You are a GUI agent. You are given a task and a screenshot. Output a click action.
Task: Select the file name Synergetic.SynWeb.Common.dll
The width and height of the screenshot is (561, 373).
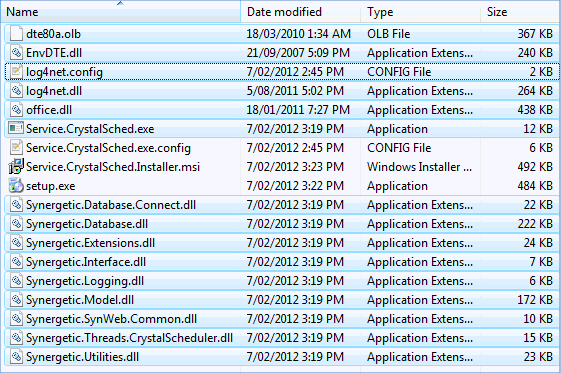(x=112, y=319)
